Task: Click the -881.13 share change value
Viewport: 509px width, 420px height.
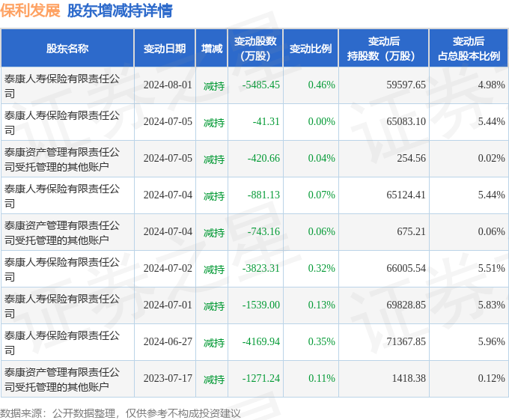Action: click(263, 195)
